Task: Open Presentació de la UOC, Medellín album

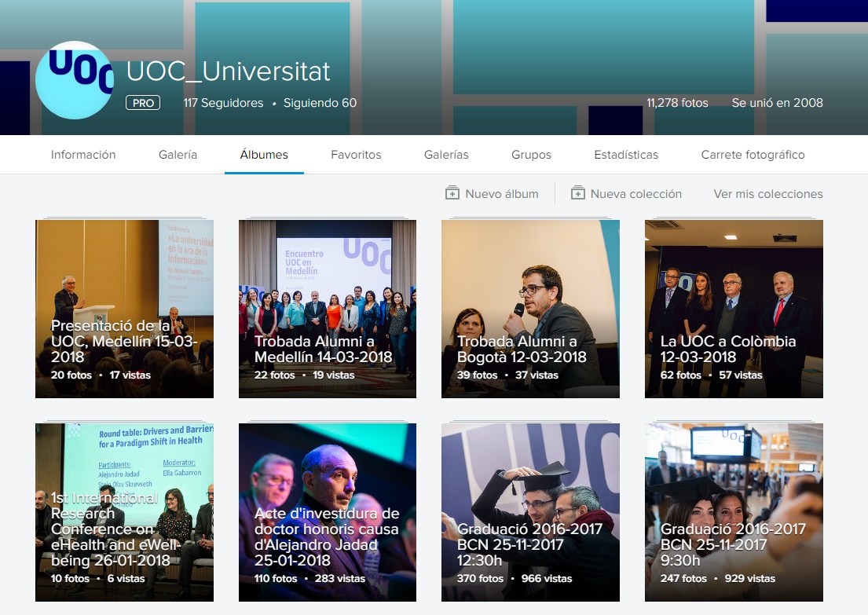Action: (x=125, y=309)
